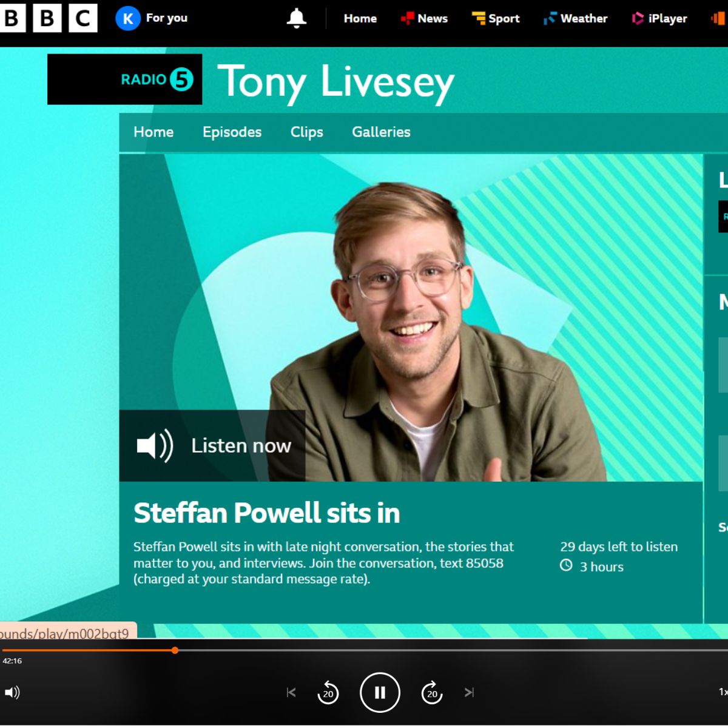Click the yellow Sport icon

pos(479,19)
